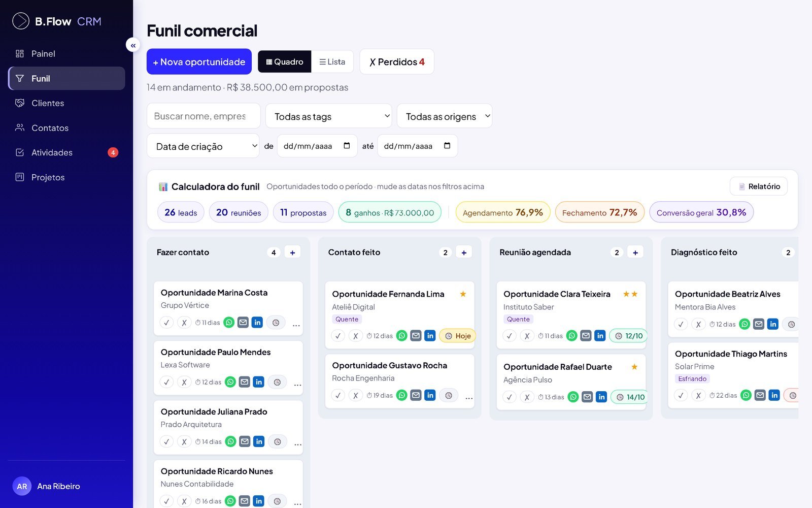Open the Data de criação dropdown
Screen dimensions: 812x508
[203, 146]
